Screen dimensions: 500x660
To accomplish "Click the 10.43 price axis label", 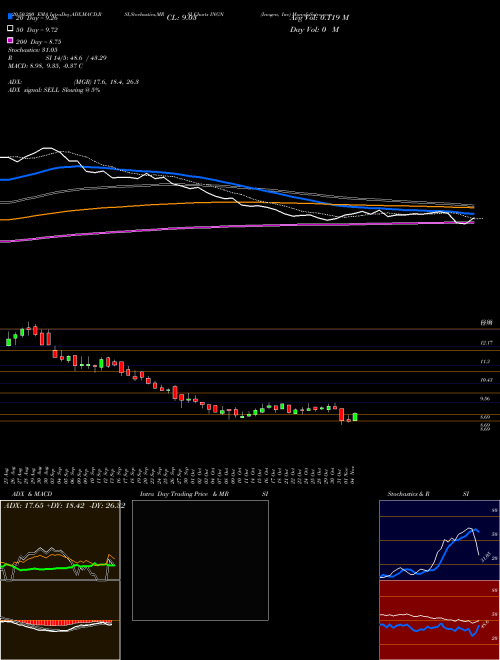I will click(x=486, y=380).
